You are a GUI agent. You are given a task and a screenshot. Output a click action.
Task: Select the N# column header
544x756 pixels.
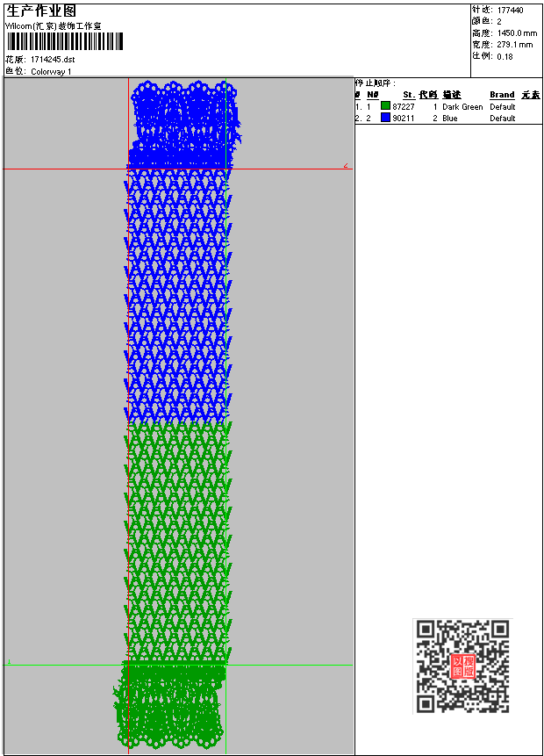pos(372,95)
